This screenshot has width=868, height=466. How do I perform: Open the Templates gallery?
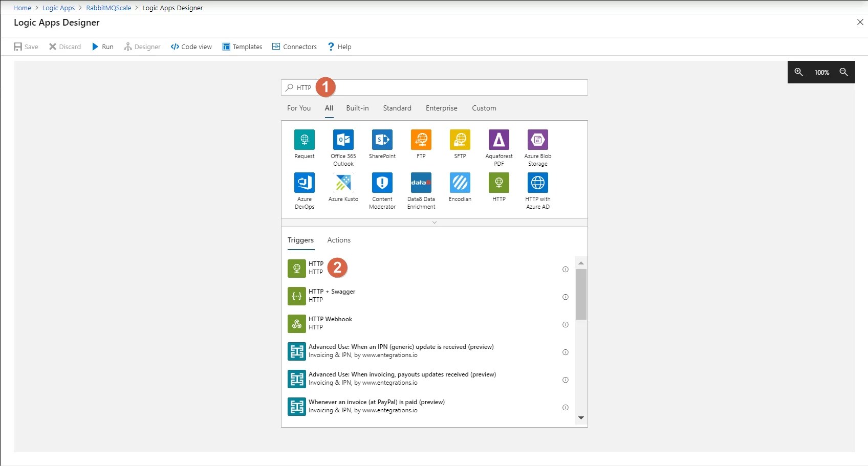(243, 47)
